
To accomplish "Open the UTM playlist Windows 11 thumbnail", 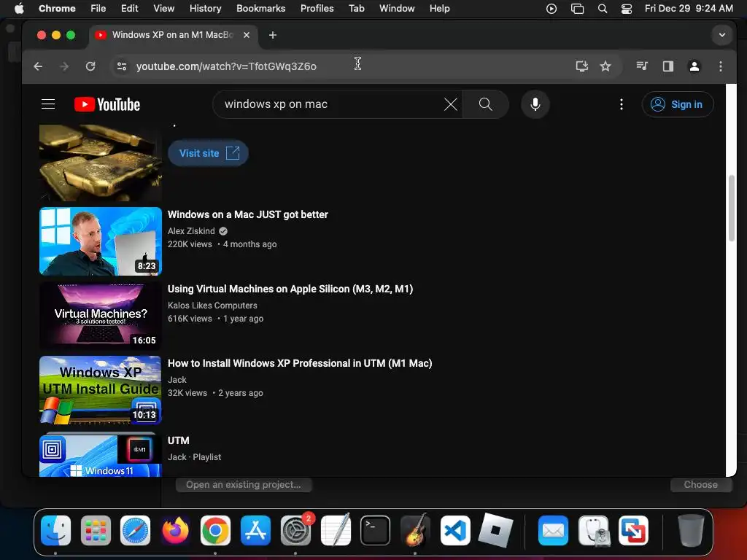I will click(x=101, y=454).
